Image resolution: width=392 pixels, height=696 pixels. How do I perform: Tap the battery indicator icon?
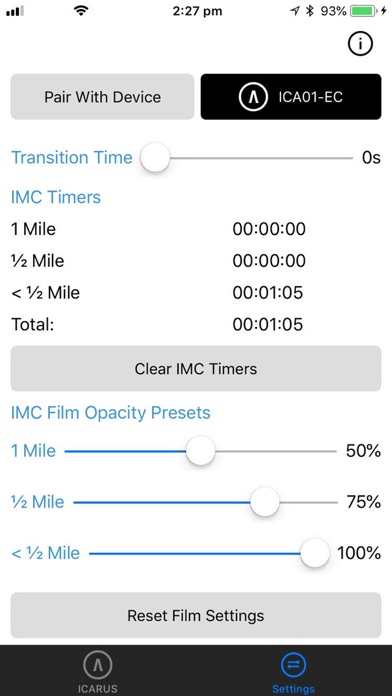[x=363, y=11]
